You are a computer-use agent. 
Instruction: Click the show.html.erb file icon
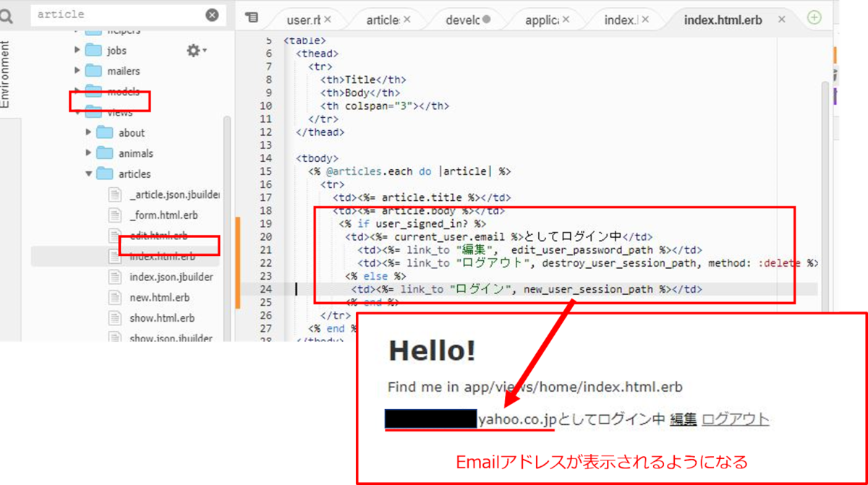click(x=116, y=318)
